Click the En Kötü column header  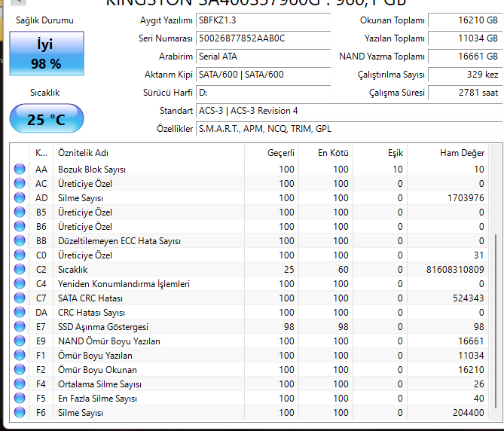(x=326, y=153)
